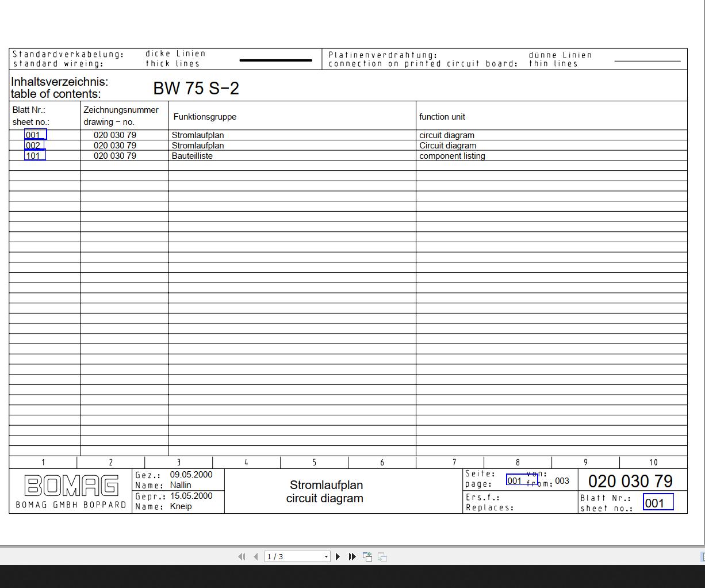The width and height of the screenshot is (705, 588).
Task: Jump to the last page
Action: point(352,556)
